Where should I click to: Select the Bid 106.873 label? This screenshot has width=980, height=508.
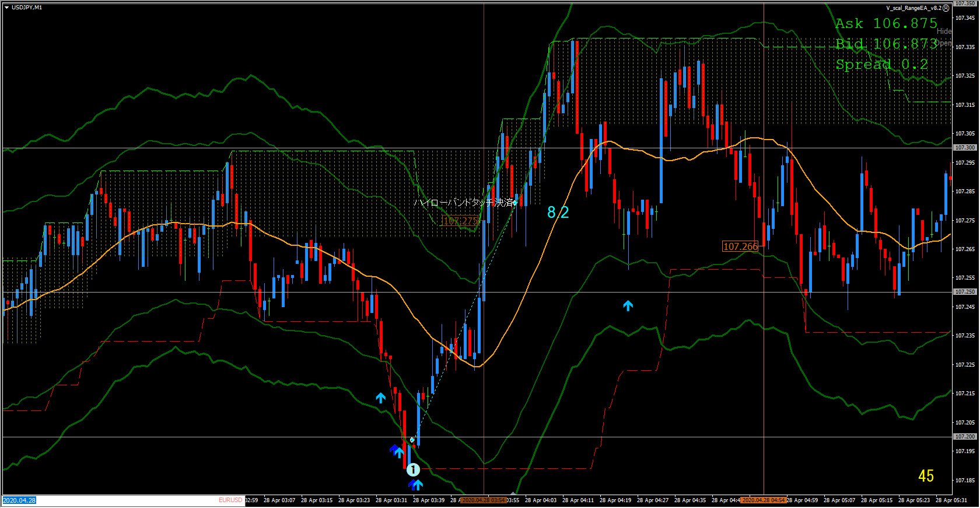click(x=886, y=44)
